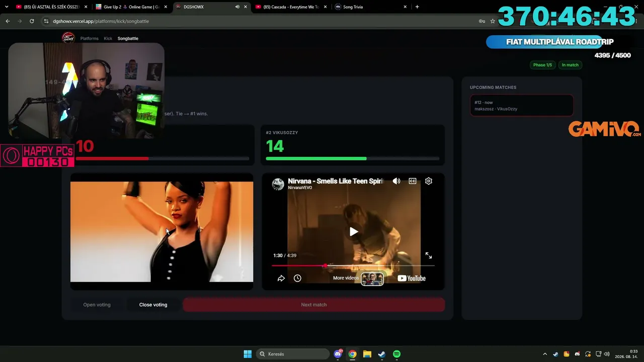Enter fullscreen on the Nirvana video
This screenshot has height=362, width=644.
click(429, 255)
